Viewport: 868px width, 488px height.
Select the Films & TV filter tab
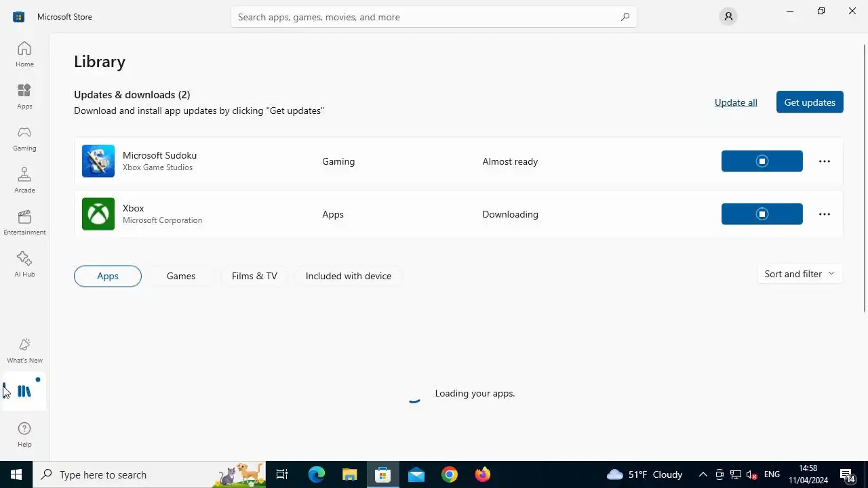254,276
